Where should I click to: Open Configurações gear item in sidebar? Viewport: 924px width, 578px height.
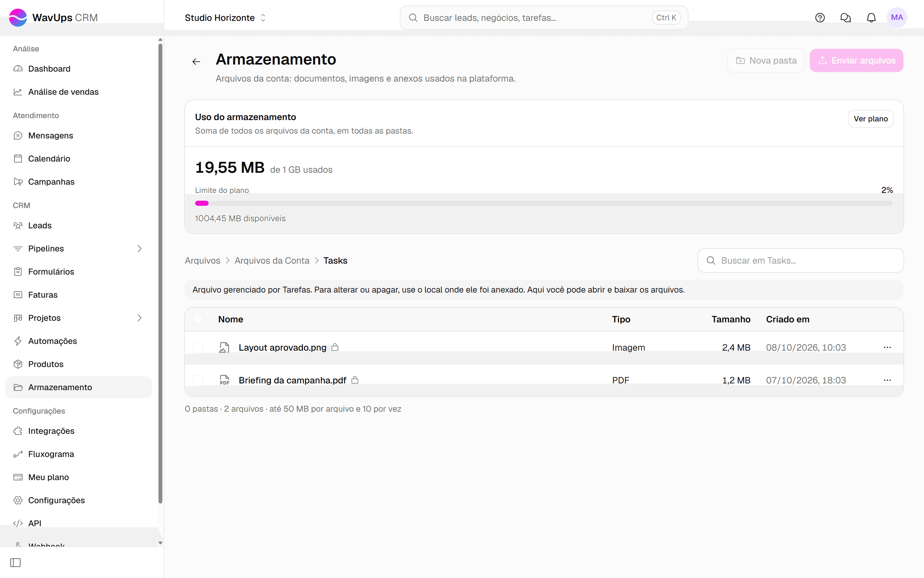(x=79, y=500)
